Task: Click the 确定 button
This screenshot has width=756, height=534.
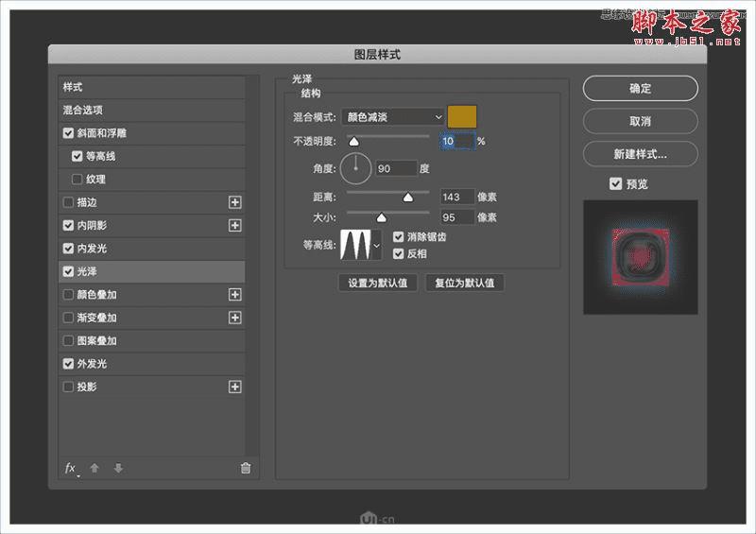Action: (641, 88)
